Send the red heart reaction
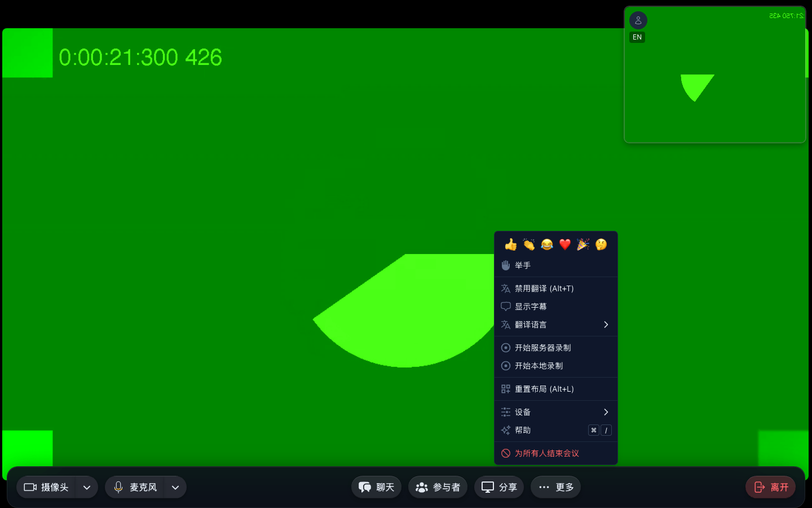 pyautogui.click(x=565, y=244)
